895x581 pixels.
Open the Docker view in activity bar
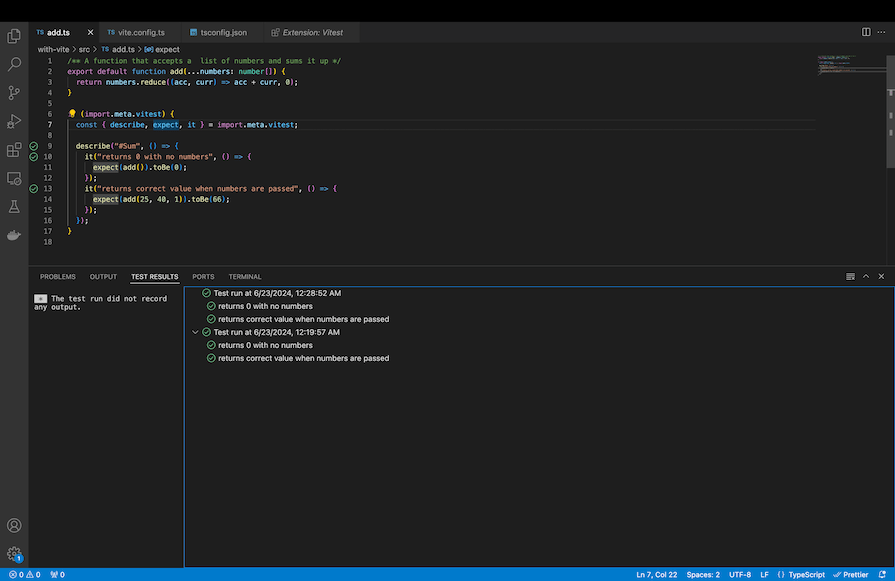(x=14, y=236)
